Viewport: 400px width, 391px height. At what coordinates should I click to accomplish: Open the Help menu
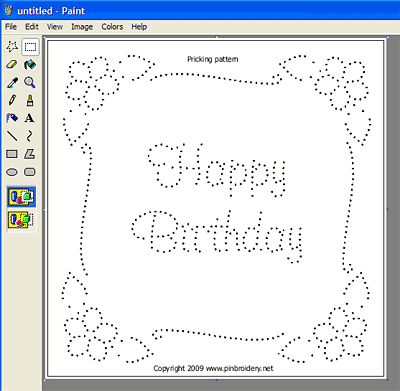tap(139, 27)
